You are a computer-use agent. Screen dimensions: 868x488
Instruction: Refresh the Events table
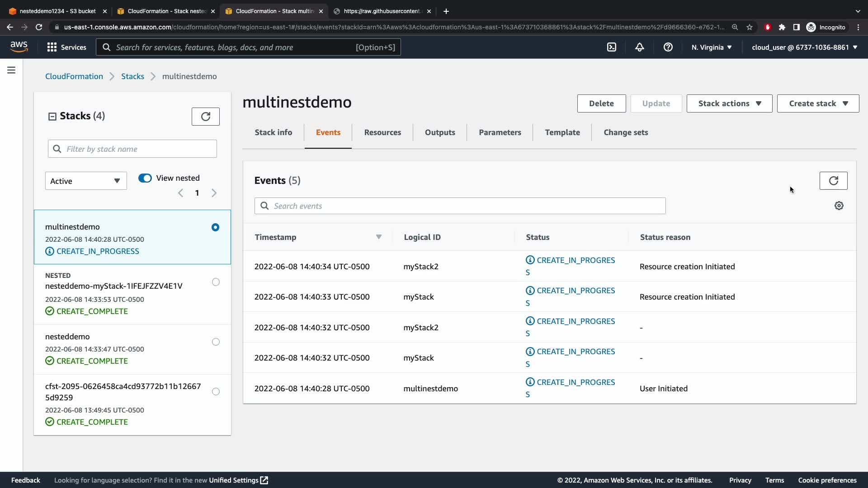[833, 181]
